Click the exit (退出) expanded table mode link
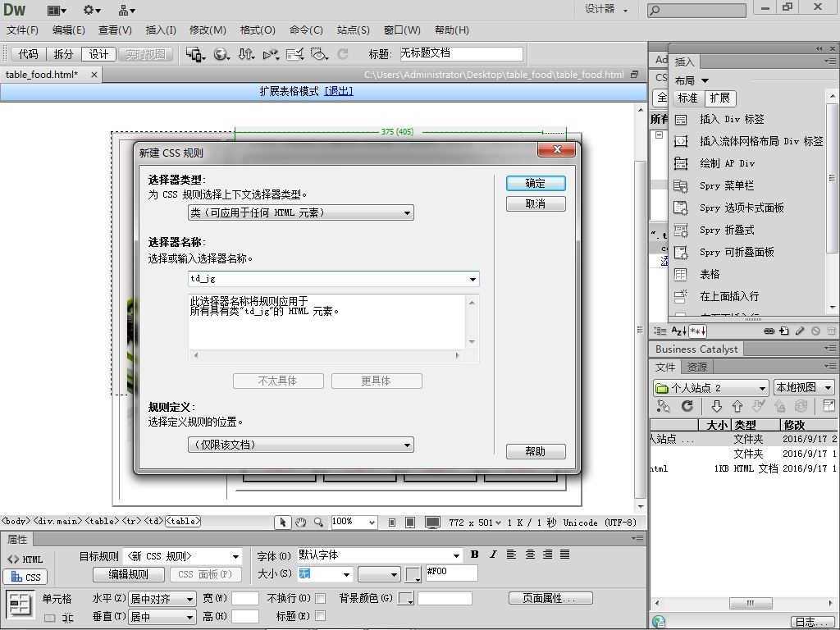 click(x=339, y=92)
